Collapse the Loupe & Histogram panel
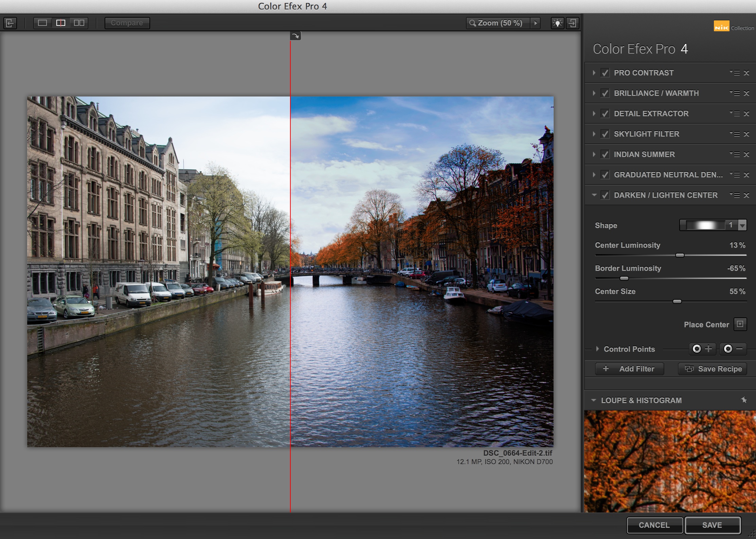 pos(594,400)
